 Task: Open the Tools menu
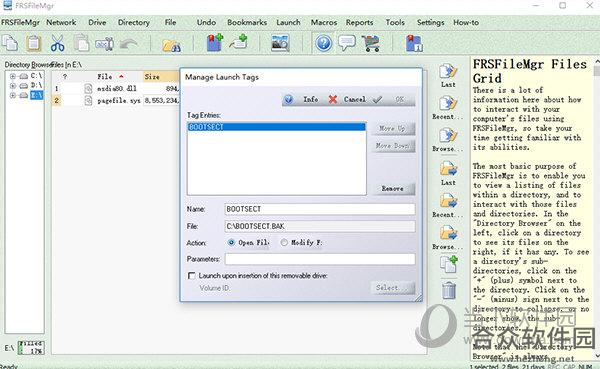click(395, 23)
